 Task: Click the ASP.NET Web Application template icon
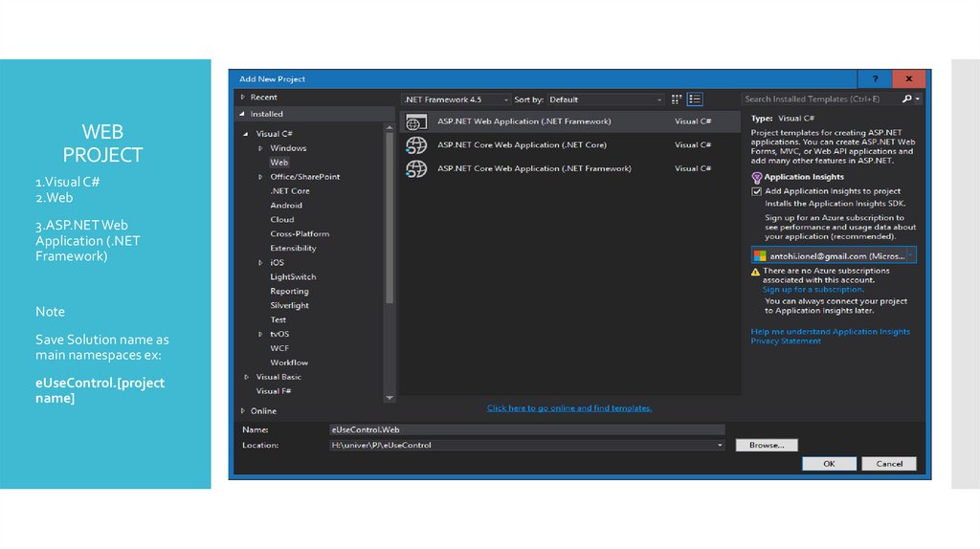click(416, 121)
